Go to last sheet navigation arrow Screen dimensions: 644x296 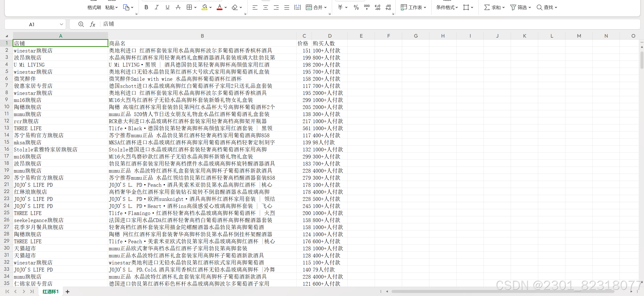click(x=32, y=291)
